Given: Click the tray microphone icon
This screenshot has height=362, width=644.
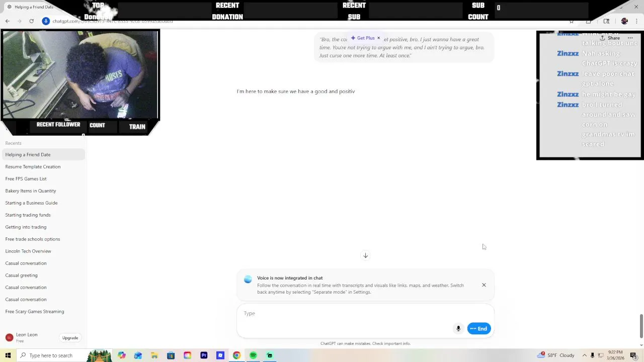Looking at the screenshot, I should click(593, 355).
